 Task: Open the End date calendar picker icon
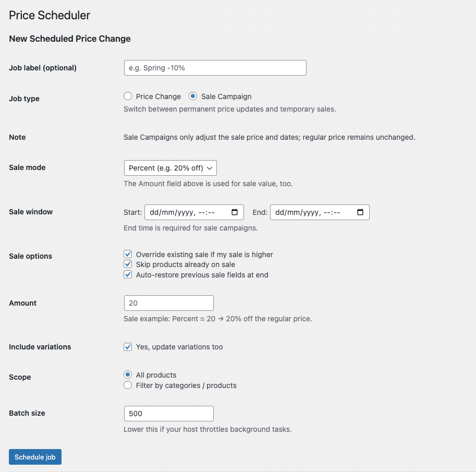pyautogui.click(x=360, y=212)
